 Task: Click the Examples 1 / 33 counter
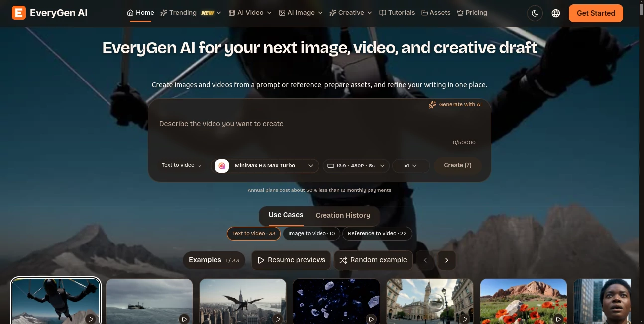(214, 260)
